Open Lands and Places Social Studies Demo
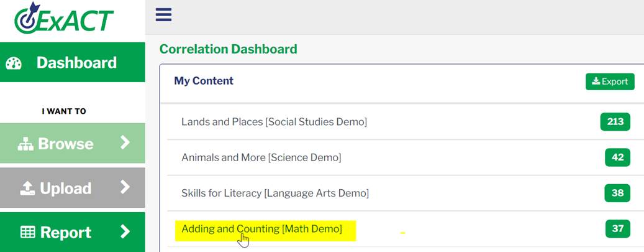The width and height of the screenshot is (644, 252). (x=274, y=122)
